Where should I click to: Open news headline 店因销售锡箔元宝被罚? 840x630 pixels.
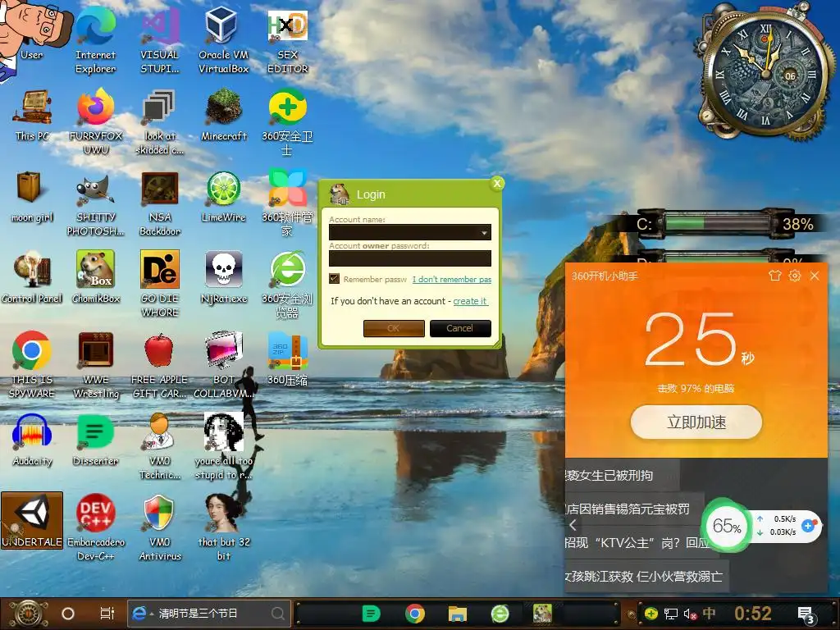(x=628, y=509)
